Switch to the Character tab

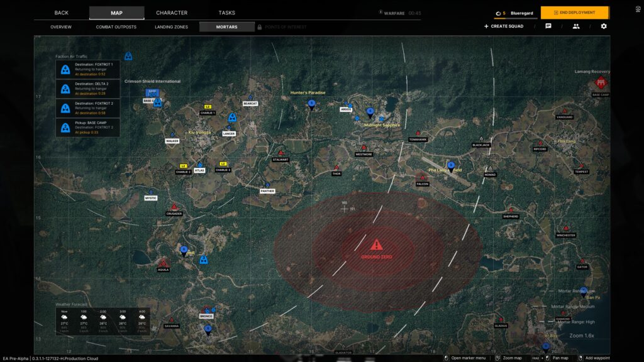172,13
